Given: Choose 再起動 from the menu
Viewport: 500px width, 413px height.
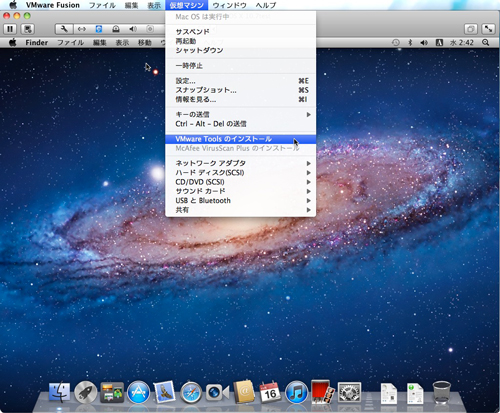Looking at the screenshot, I should point(240,41).
